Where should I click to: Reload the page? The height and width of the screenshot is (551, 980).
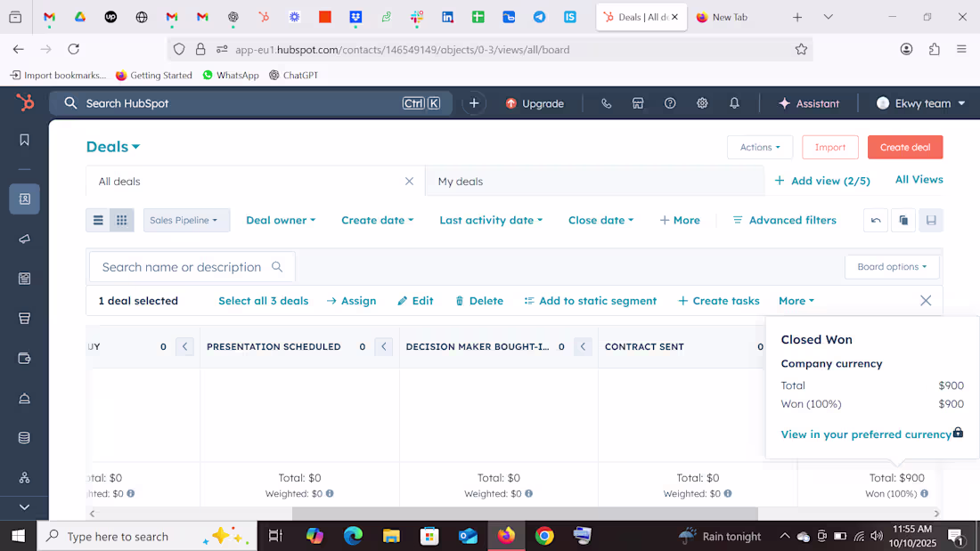(x=74, y=49)
